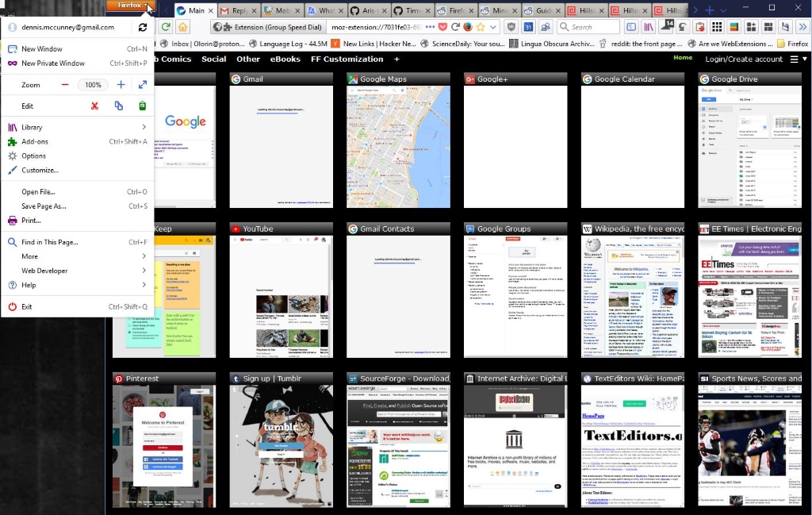Image resolution: width=812 pixels, height=515 pixels.
Task: Select Open File... menu entry
Action: 78,192
